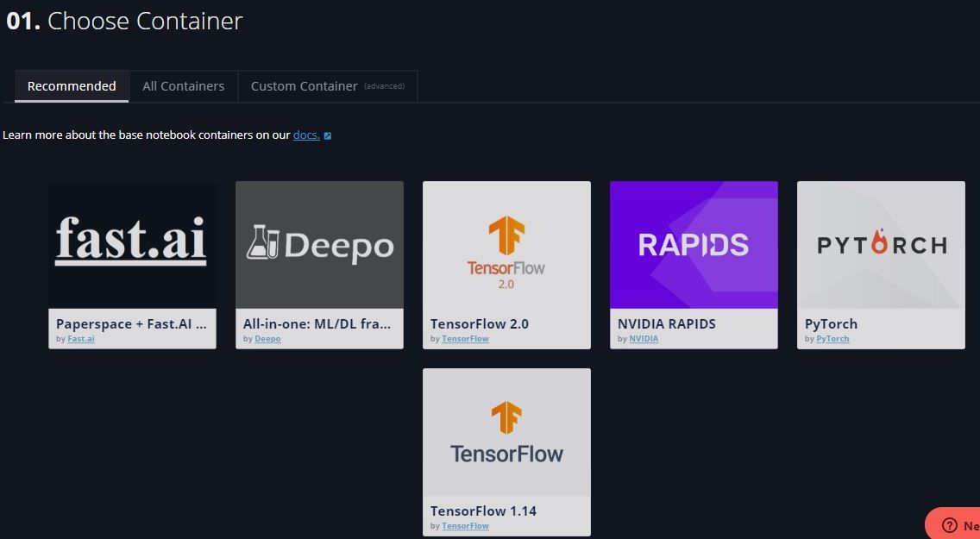Select the fast.ai container logo

[x=132, y=245]
